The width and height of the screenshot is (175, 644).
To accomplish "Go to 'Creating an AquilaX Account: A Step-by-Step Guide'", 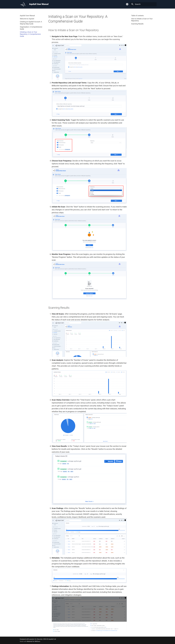I will [31, 23].
